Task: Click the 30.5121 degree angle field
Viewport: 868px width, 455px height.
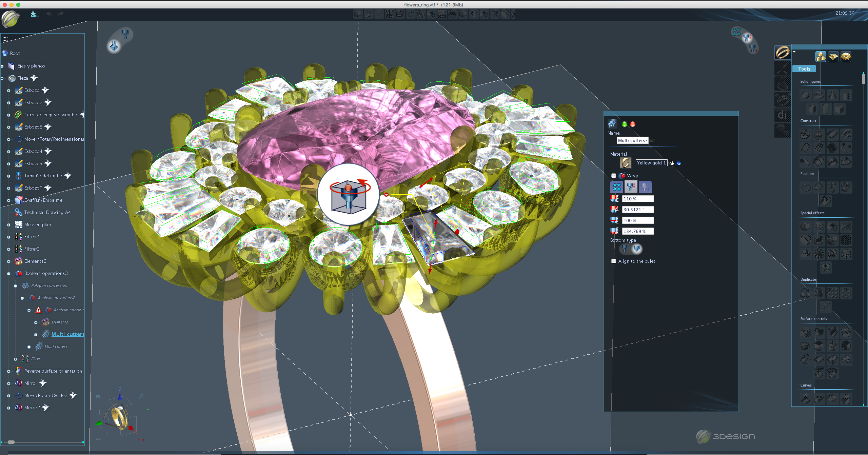Action: [637, 210]
